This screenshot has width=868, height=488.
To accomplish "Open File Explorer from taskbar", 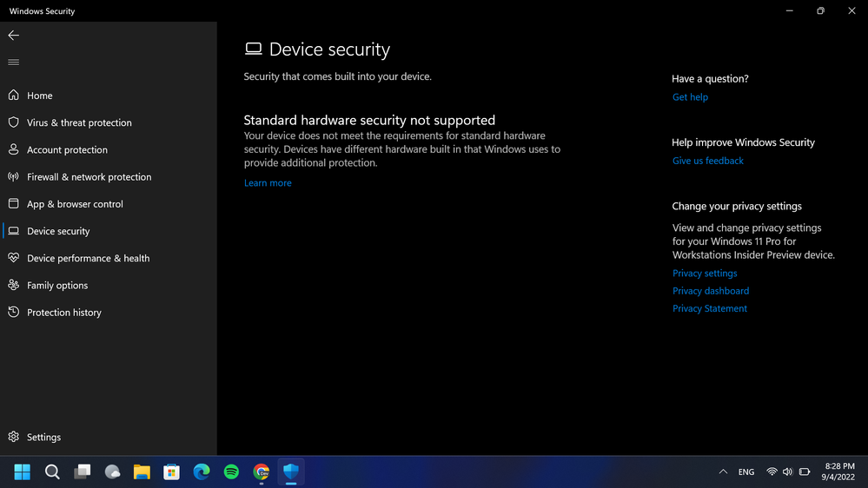I will [x=142, y=472].
